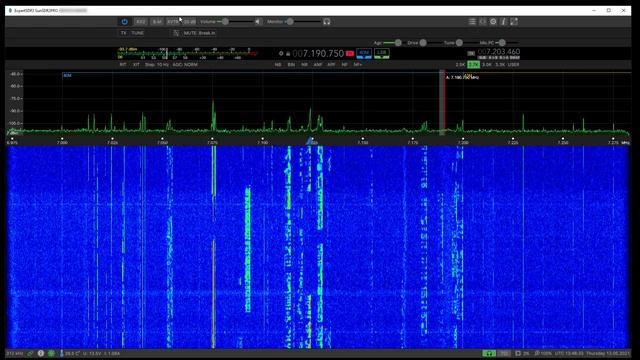Image resolution: width=640 pixels, height=360 pixels.
Task: Click the S-meter signal strength bar
Action: click(188, 53)
